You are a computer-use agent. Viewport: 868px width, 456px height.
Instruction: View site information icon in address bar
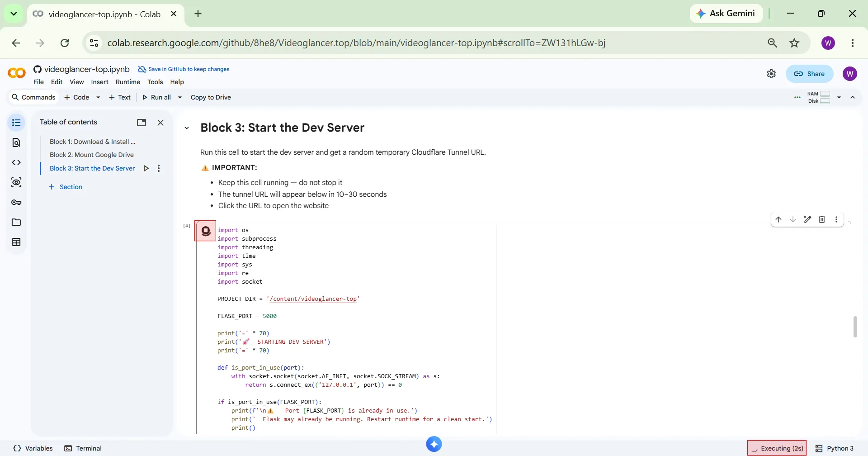(94, 43)
